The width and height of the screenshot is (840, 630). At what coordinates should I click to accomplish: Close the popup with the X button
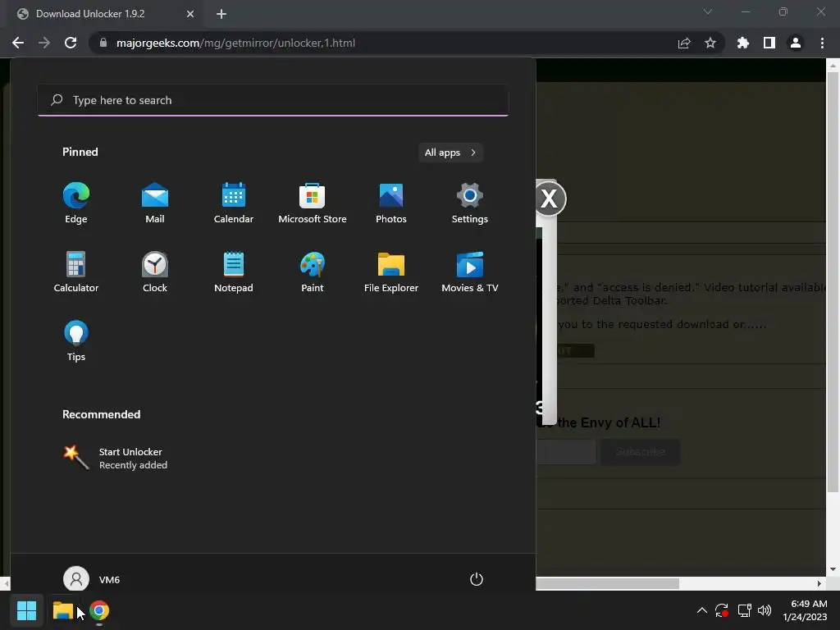549,199
